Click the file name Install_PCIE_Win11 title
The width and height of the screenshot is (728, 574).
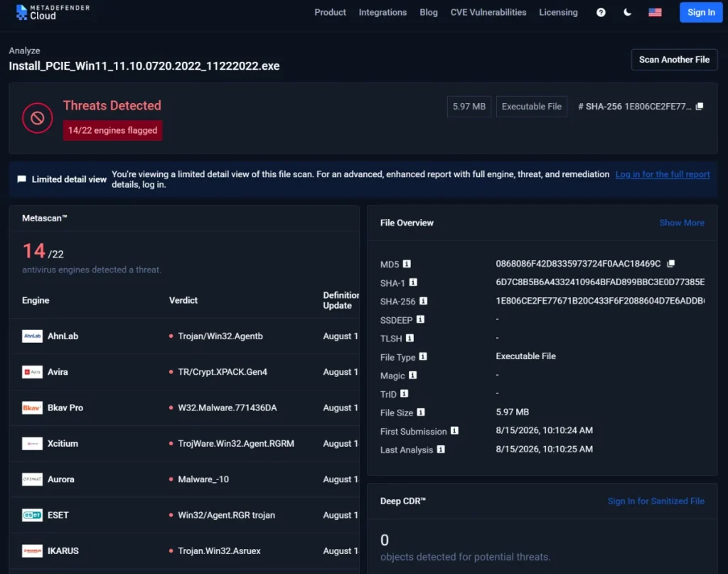click(x=144, y=66)
